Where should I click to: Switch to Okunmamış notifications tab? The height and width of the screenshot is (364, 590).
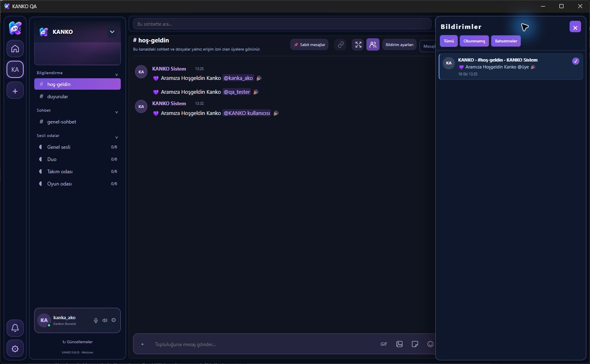[x=475, y=41]
